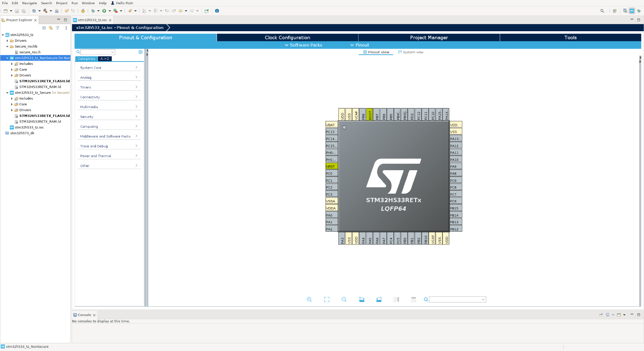
Task: Expand the Timers category
Action: [109, 87]
